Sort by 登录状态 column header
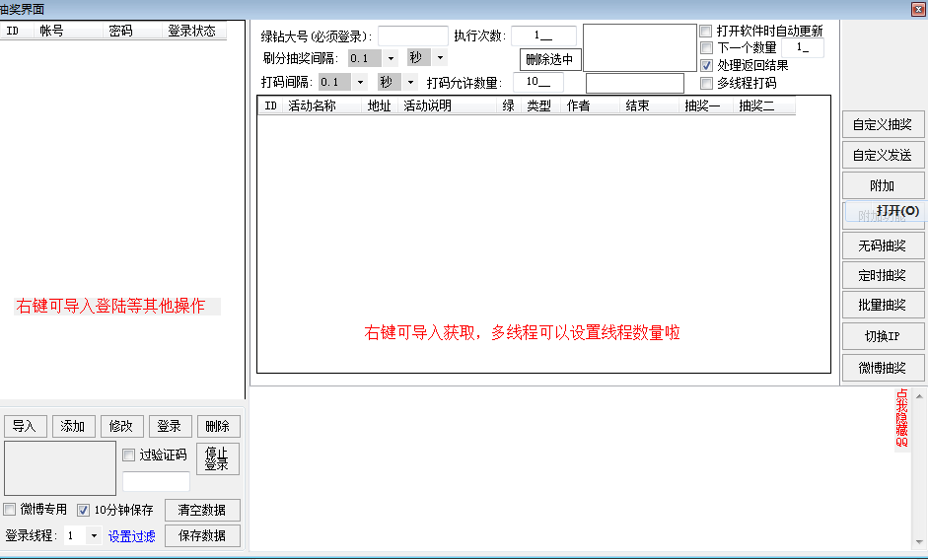 tap(193, 31)
